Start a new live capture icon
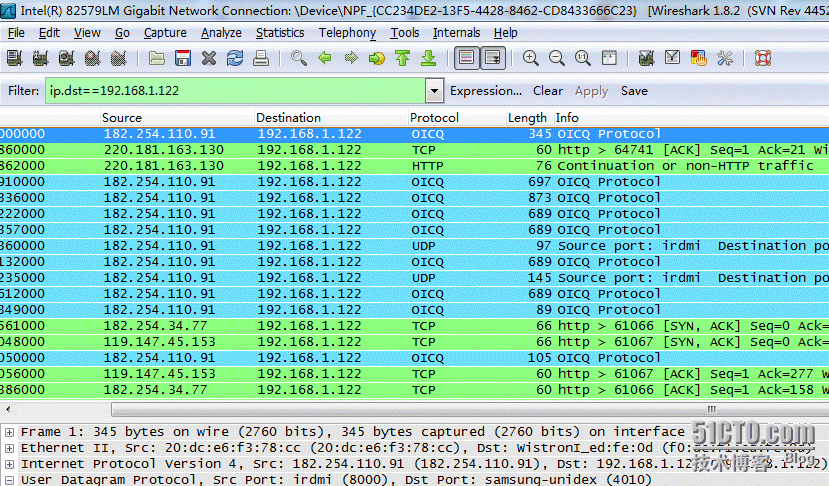 [x=66, y=58]
